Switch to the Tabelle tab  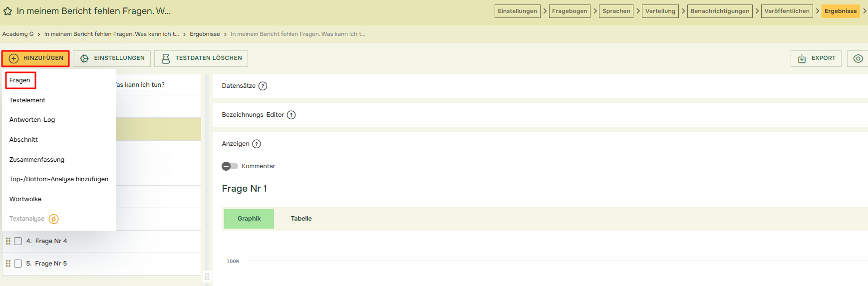pyautogui.click(x=301, y=219)
